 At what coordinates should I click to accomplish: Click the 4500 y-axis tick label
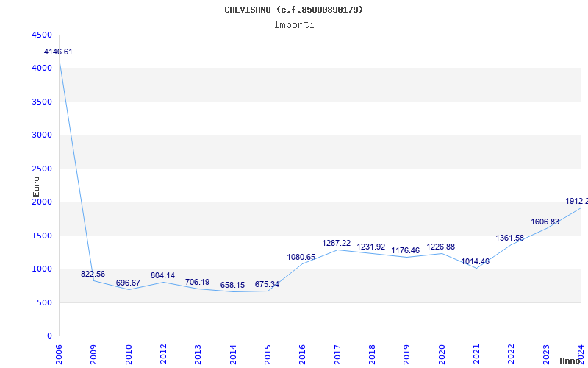pyautogui.click(x=42, y=35)
